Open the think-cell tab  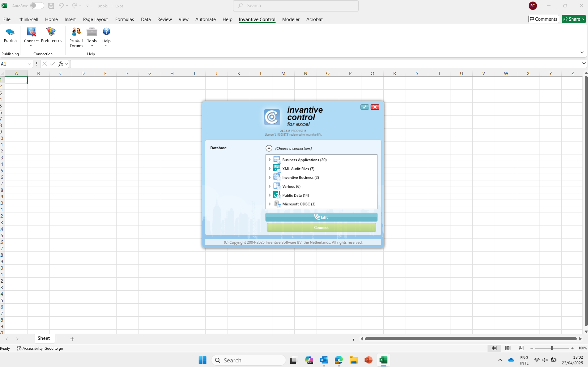(x=29, y=19)
